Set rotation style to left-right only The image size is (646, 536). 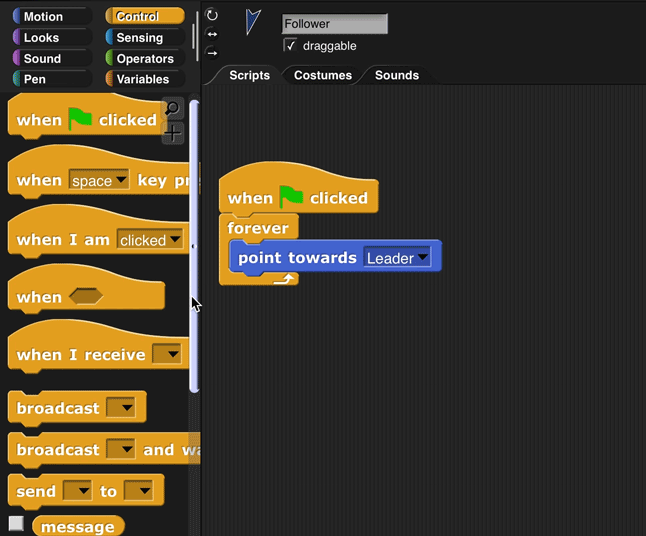coord(212,34)
